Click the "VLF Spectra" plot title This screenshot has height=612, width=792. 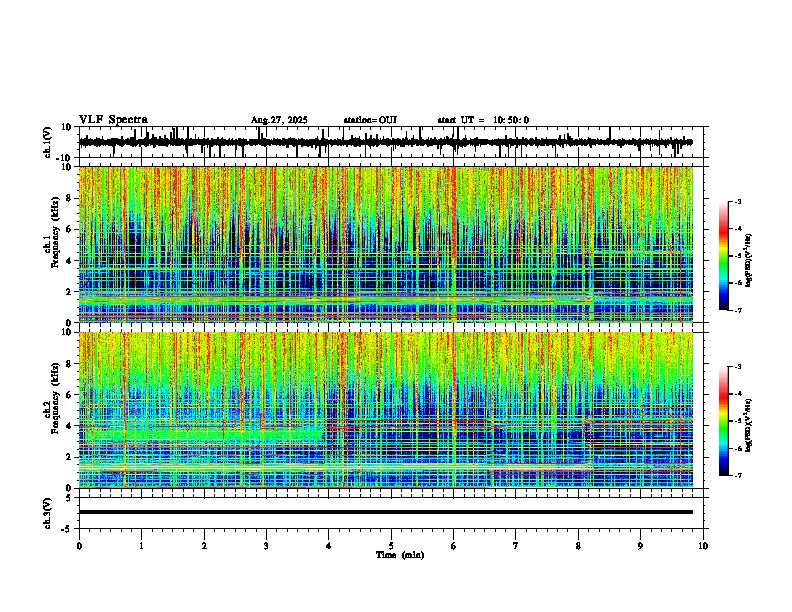pyautogui.click(x=113, y=120)
